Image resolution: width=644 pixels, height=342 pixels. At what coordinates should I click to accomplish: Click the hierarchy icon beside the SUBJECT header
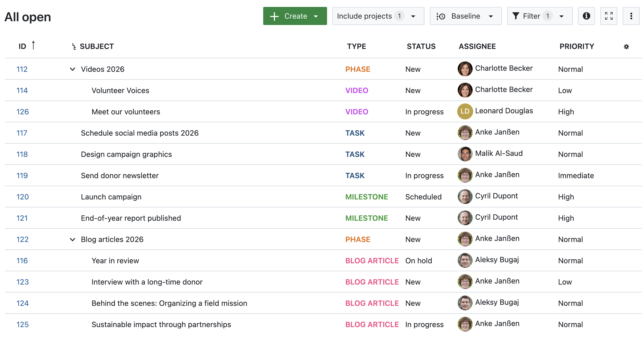coord(73,46)
